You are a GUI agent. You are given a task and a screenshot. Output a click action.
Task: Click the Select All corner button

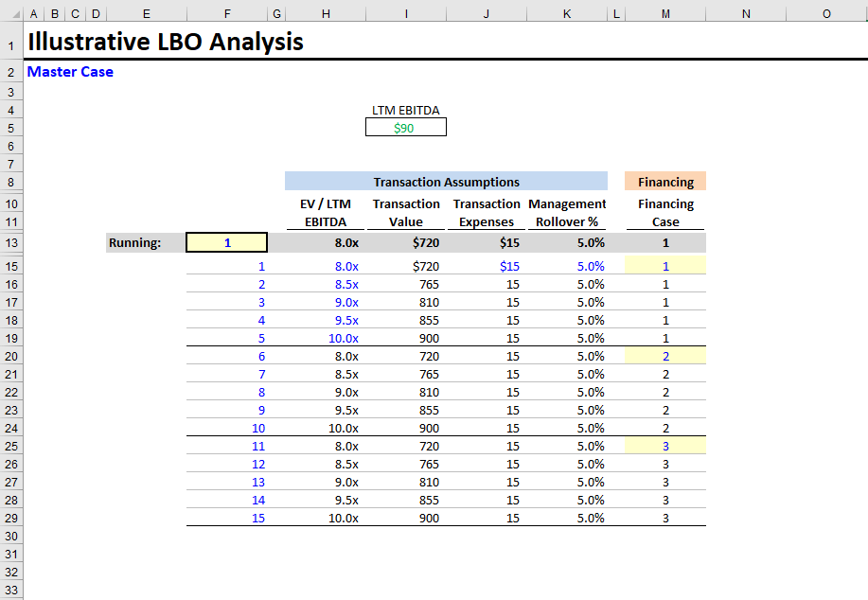point(10,13)
